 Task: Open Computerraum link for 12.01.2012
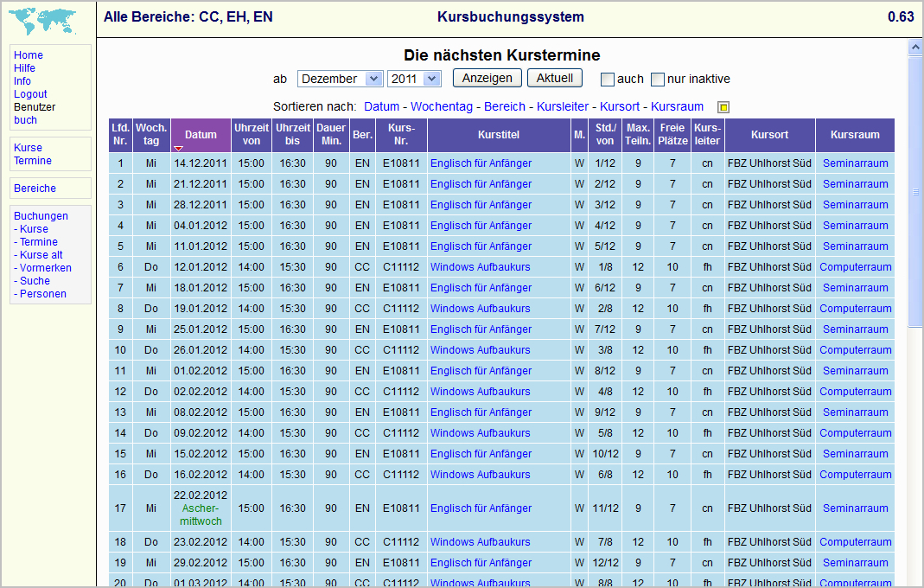[855, 267]
